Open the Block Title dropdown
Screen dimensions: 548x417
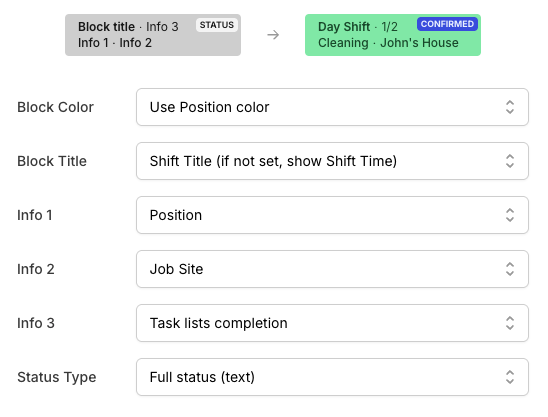click(332, 161)
